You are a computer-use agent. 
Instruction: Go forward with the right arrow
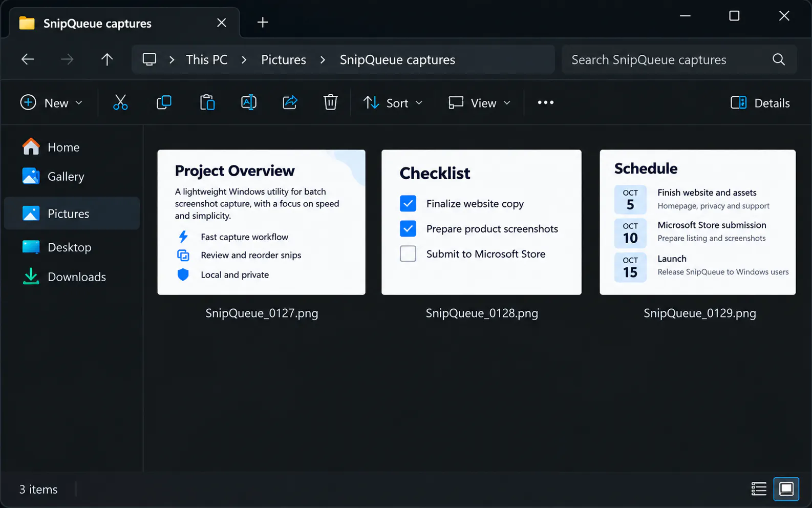(67, 59)
